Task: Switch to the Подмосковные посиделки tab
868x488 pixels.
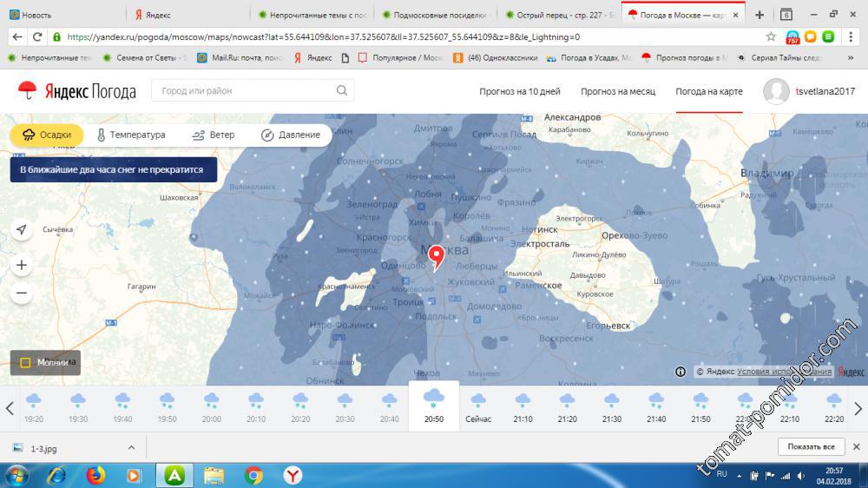Action: (x=435, y=15)
